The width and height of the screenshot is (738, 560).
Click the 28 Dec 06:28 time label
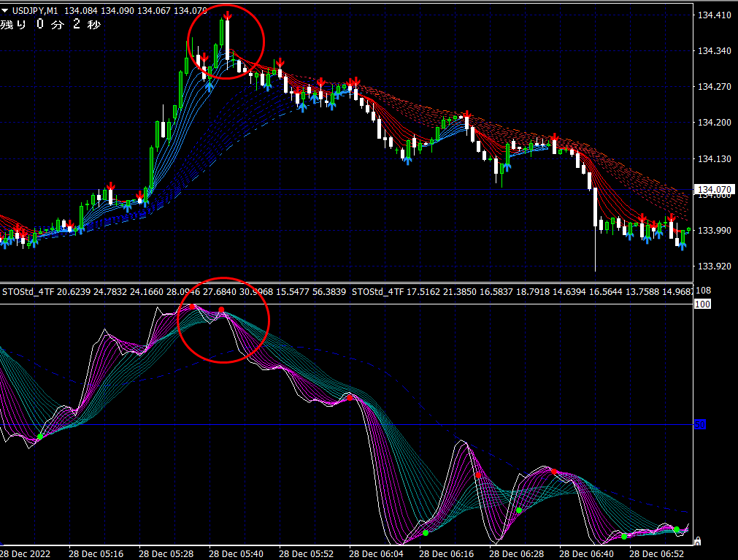(517, 553)
